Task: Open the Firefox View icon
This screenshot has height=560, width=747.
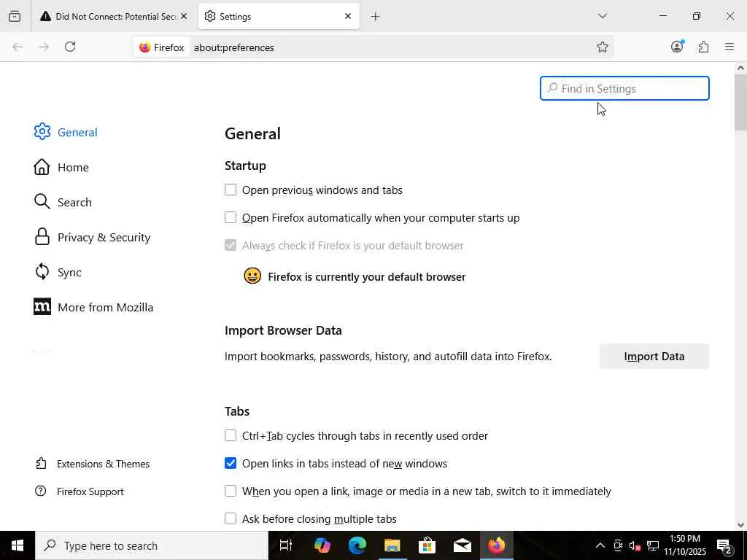Action: (x=15, y=16)
